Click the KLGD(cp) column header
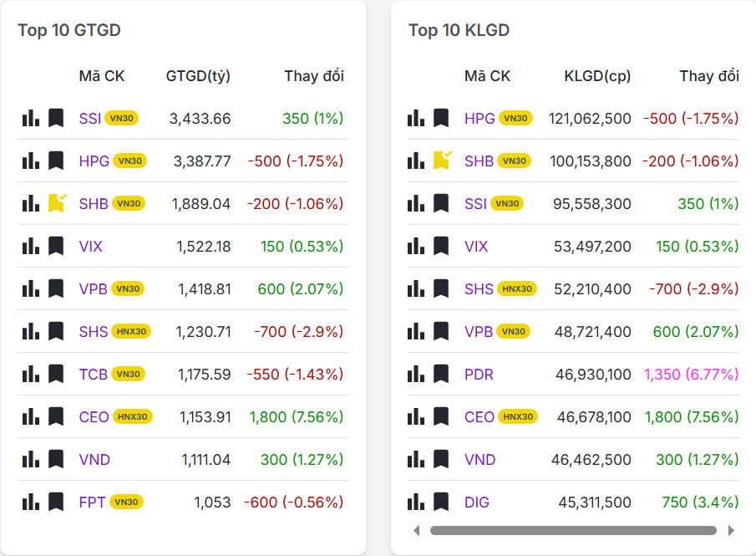756x556 pixels. (597, 76)
